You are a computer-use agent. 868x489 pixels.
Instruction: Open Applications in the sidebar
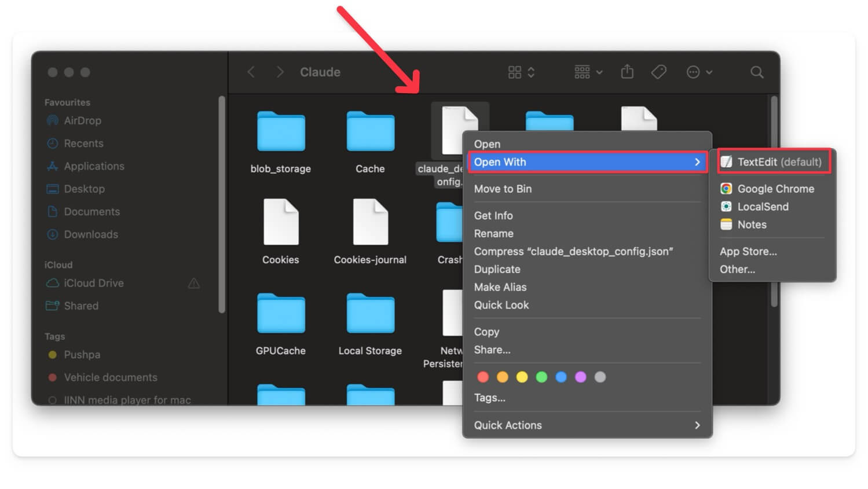[x=94, y=166]
